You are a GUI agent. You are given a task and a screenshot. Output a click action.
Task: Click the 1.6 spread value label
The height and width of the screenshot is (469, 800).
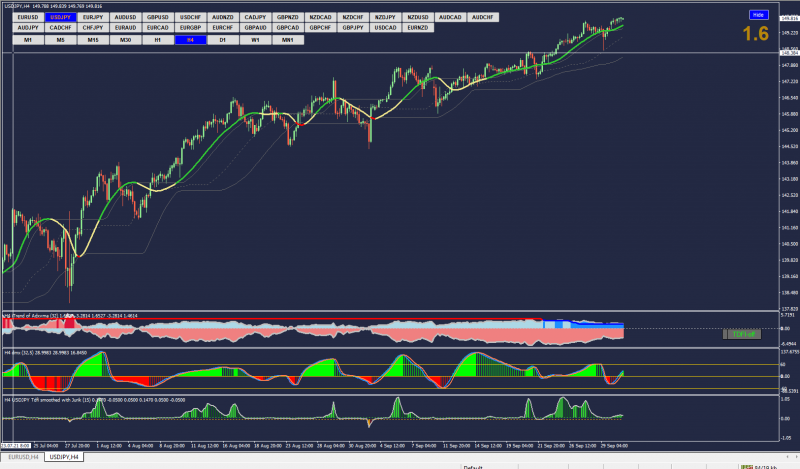pos(756,34)
